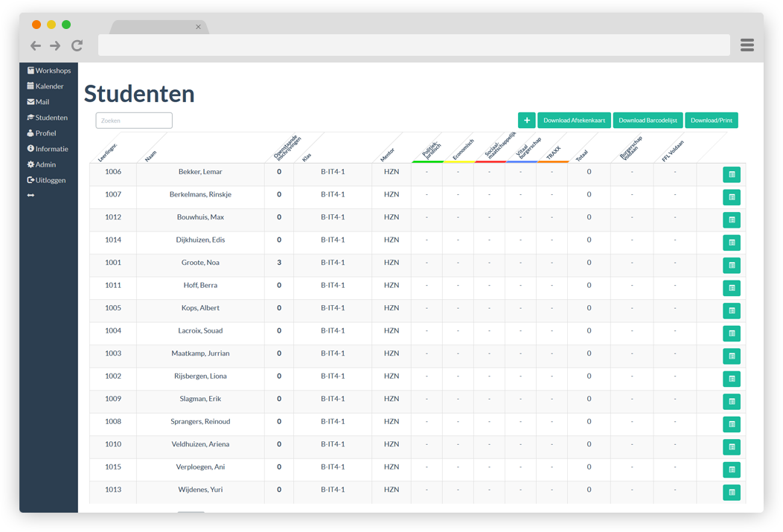The width and height of the screenshot is (783, 532).
Task: Click student name Wijdenes, Yuri
Action: click(200, 490)
